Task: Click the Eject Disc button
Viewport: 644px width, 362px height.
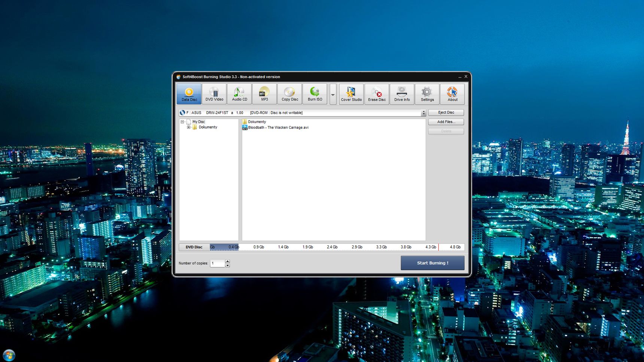Action: pos(446,112)
